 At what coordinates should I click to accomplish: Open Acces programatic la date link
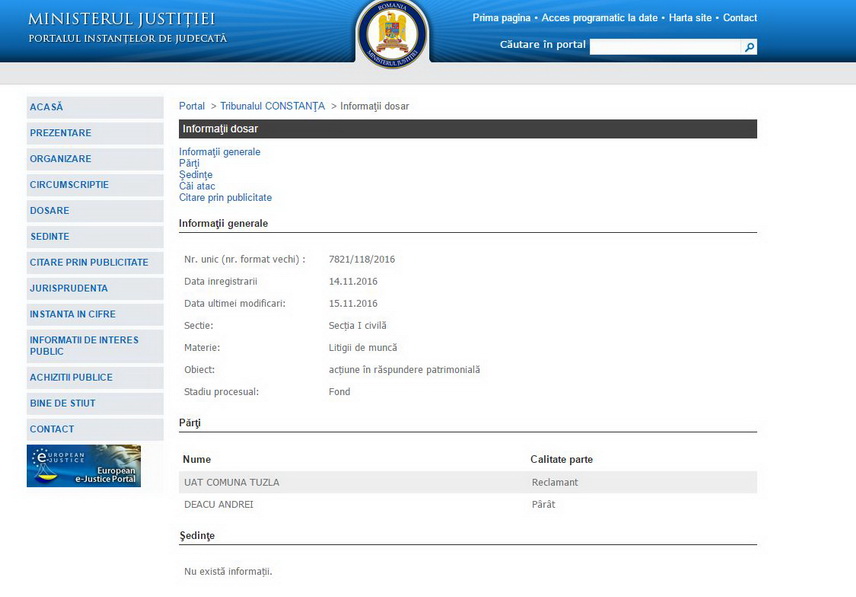point(599,18)
